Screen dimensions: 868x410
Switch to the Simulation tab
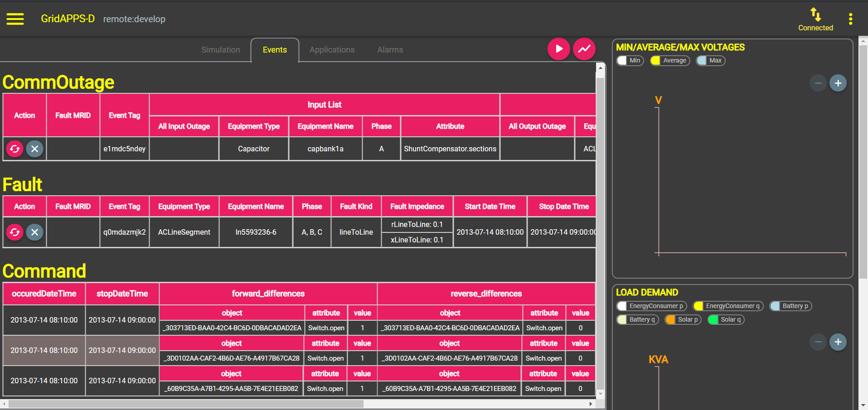click(x=221, y=50)
